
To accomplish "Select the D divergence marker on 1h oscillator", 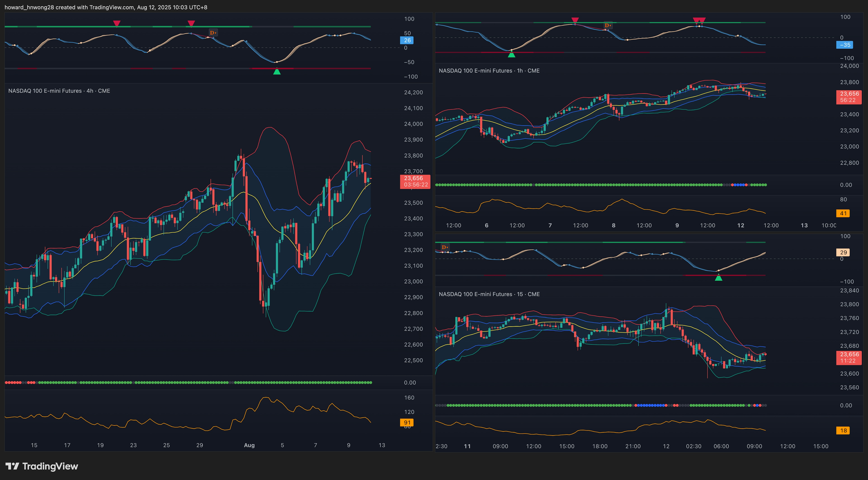I will coord(608,25).
